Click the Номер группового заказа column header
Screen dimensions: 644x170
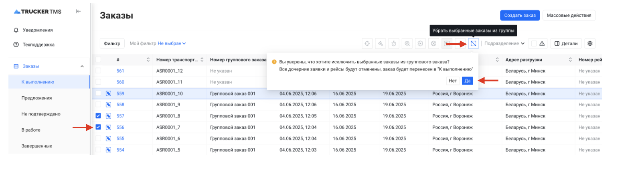point(238,60)
